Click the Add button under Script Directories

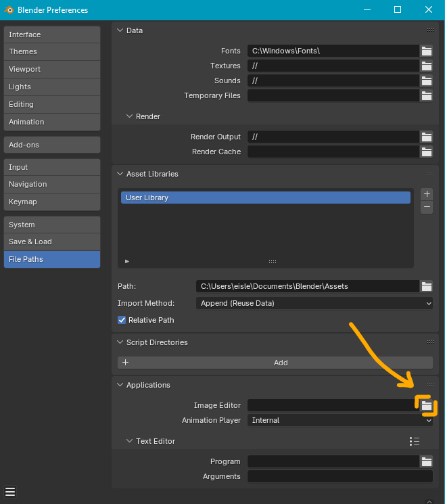(275, 363)
